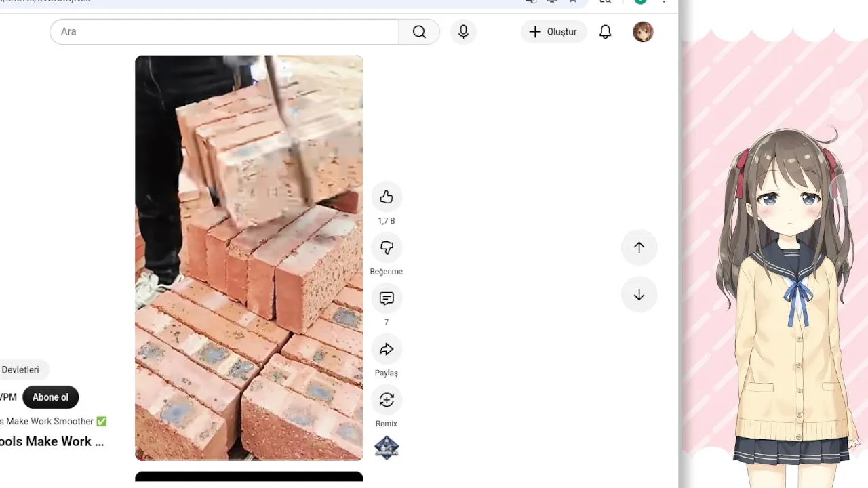Click the 'ools Make Work ...' video title
Image resolution: width=868 pixels, height=488 pixels.
[52, 442]
